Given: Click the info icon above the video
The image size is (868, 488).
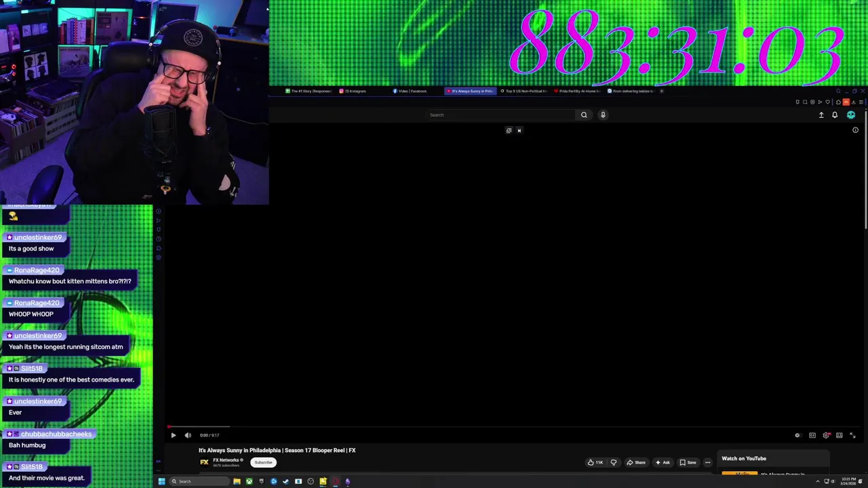Looking at the screenshot, I should pyautogui.click(x=855, y=130).
